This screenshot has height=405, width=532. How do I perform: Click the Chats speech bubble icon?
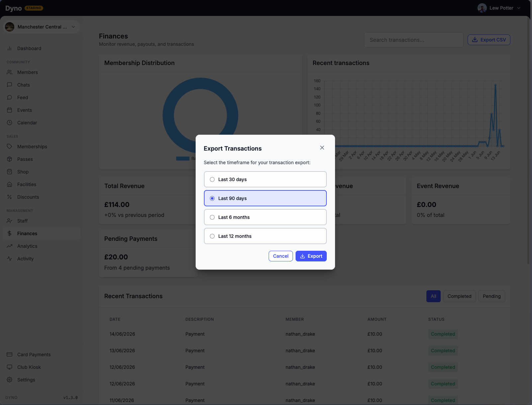tap(10, 85)
